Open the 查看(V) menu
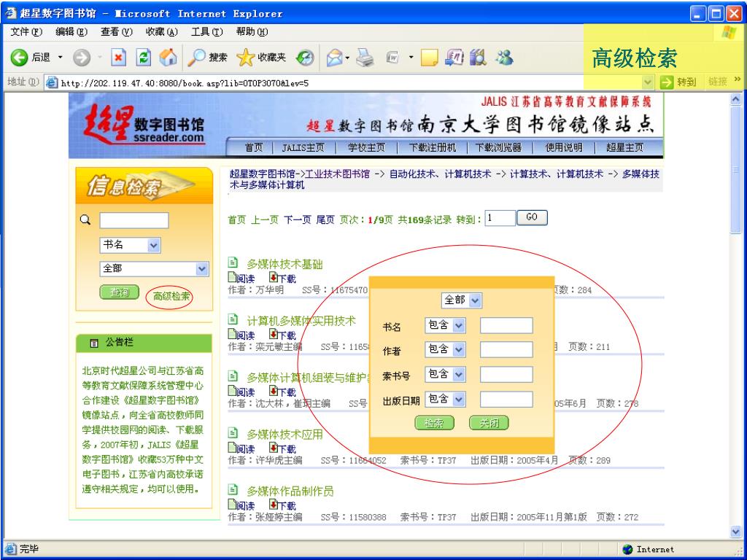 pyautogui.click(x=116, y=32)
